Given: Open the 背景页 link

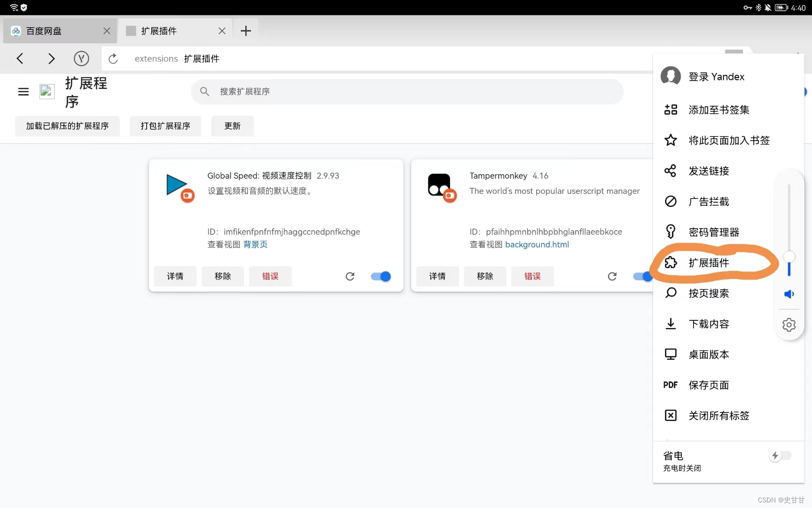Looking at the screenshot, I should (x=255, y=245).
